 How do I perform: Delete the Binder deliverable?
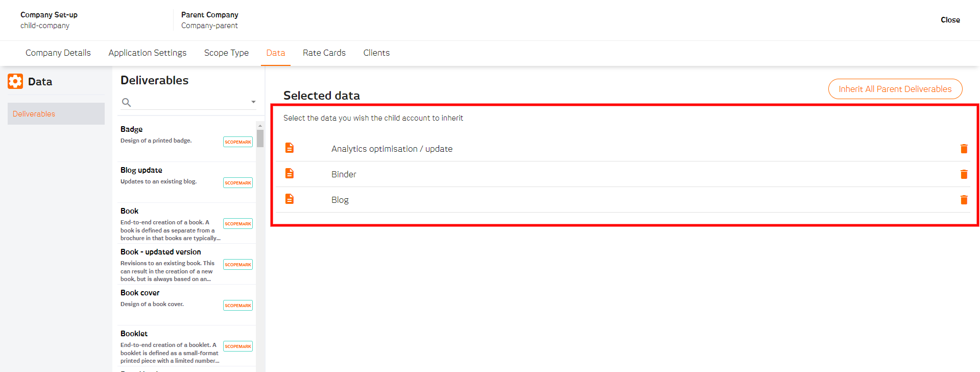(964, 174)
